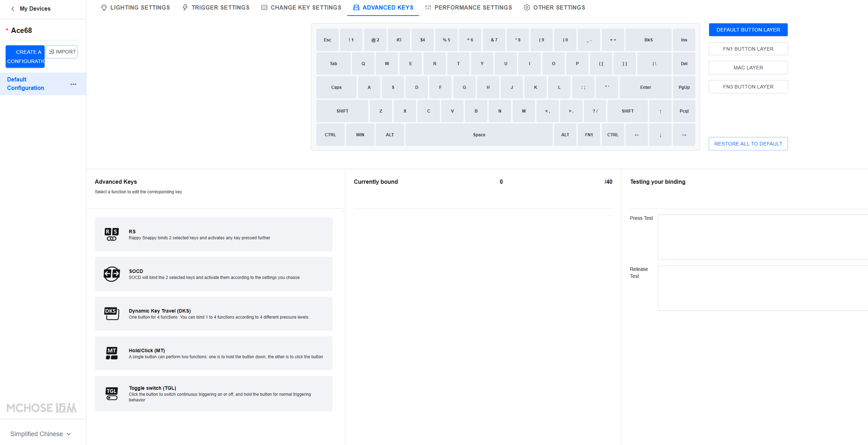This screenshot has height=445, width=868.
Task: Open the Other Settings tab
Action: pyautogui.click(x=554, y=7)
